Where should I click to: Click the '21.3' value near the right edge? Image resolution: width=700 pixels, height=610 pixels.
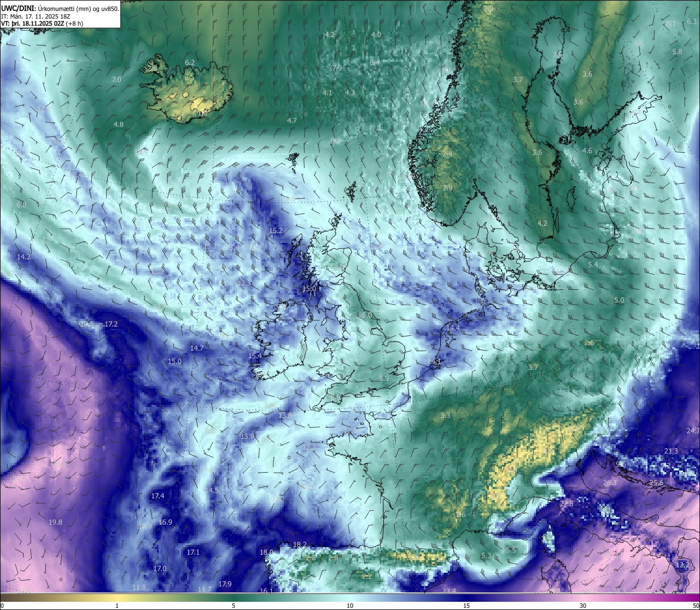point(671,451)
